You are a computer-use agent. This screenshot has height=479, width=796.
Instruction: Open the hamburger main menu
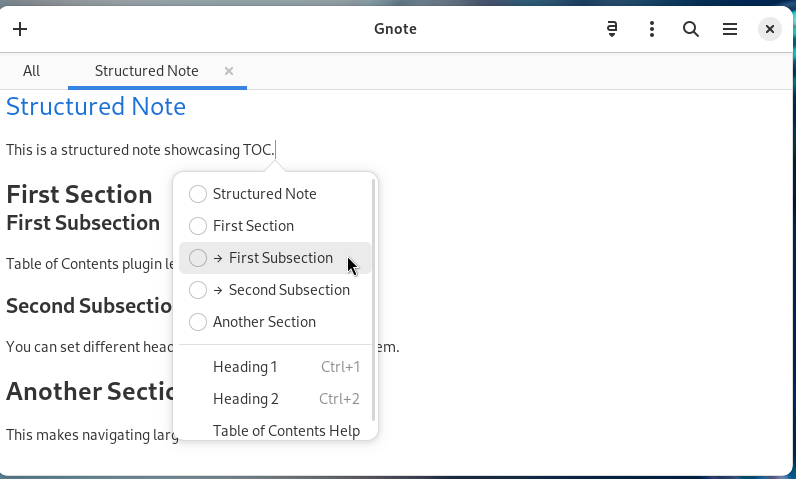click(x=730, y=29)
